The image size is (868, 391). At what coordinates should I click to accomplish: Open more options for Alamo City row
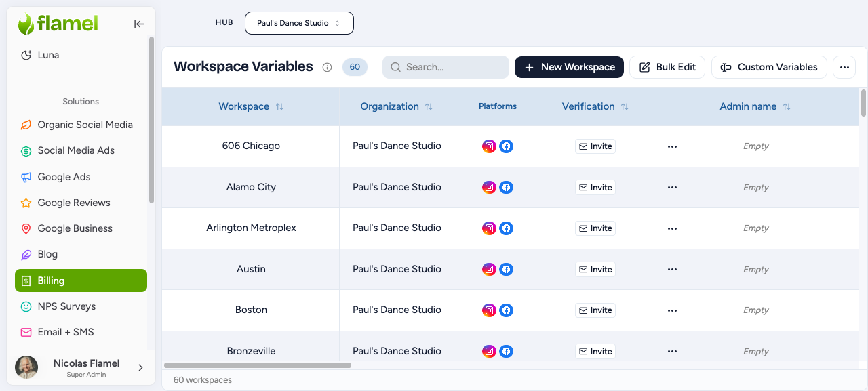(672, 188)
